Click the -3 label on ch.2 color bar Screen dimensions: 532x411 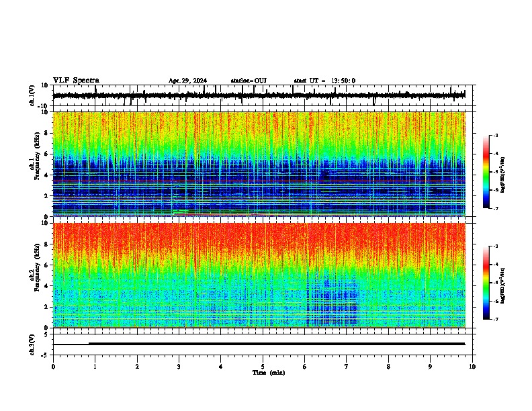496,246
